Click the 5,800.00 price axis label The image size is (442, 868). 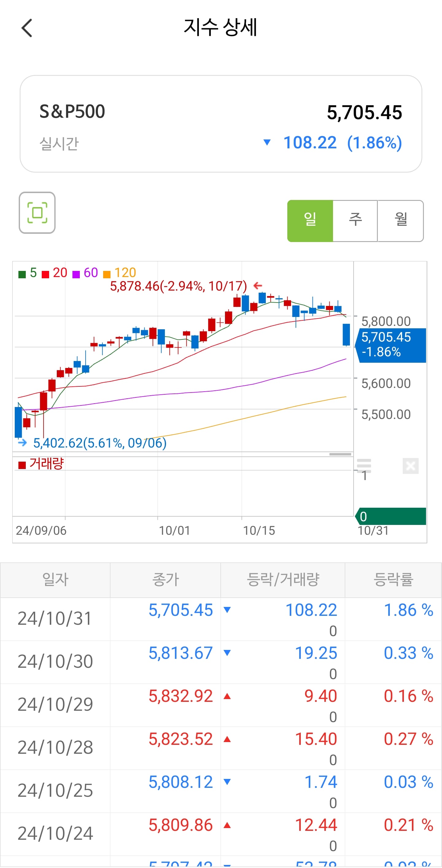(386, 322)
